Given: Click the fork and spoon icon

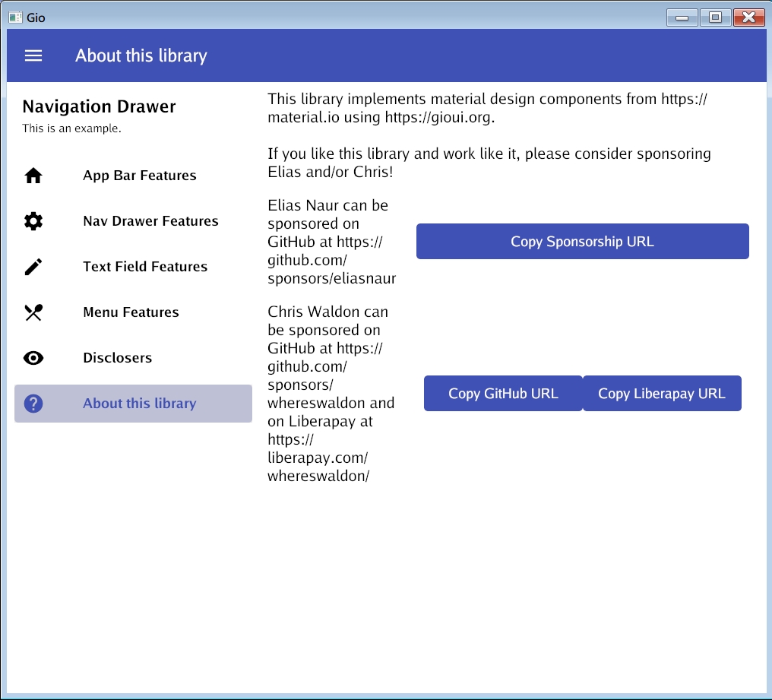Looking at the screenshot, I should click(33, 312).
